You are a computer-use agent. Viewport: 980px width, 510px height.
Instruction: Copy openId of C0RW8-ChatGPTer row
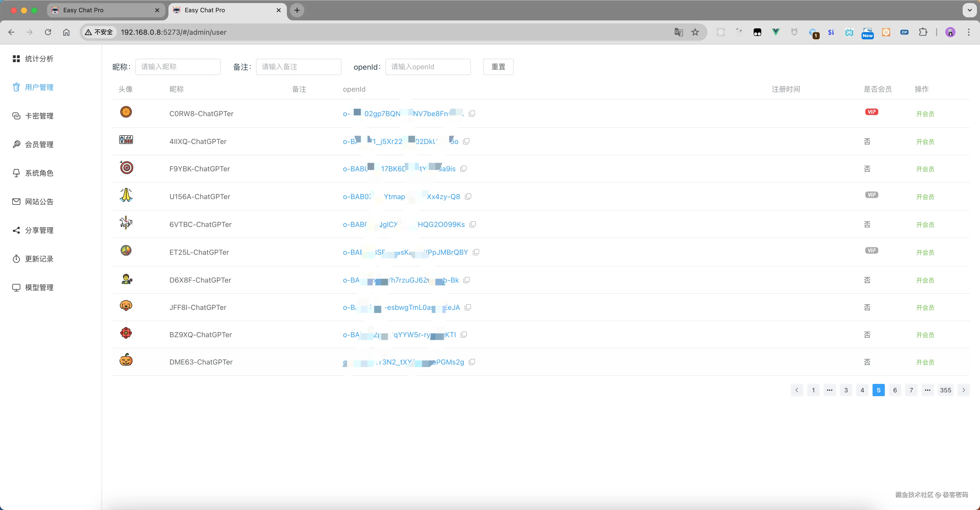point(472,113)
